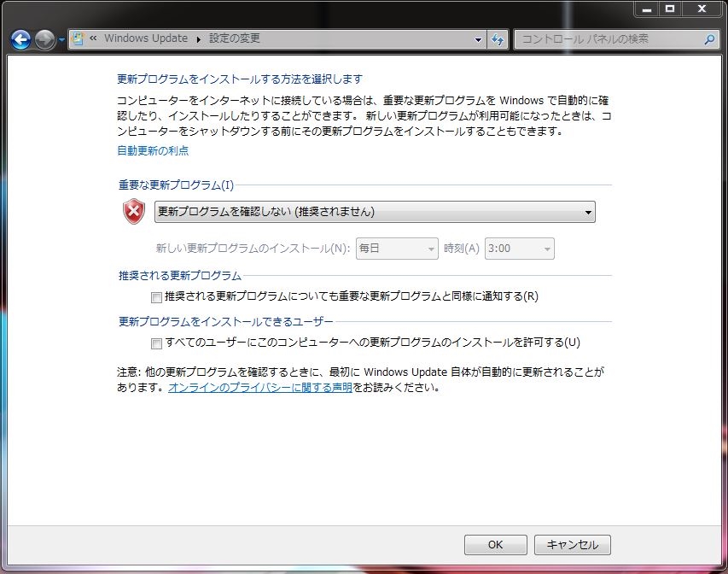Image resolution: width=728 pixels, height=574 pixels.
Task: Click the 時刻(A) label
Action: tap(462, 249)
